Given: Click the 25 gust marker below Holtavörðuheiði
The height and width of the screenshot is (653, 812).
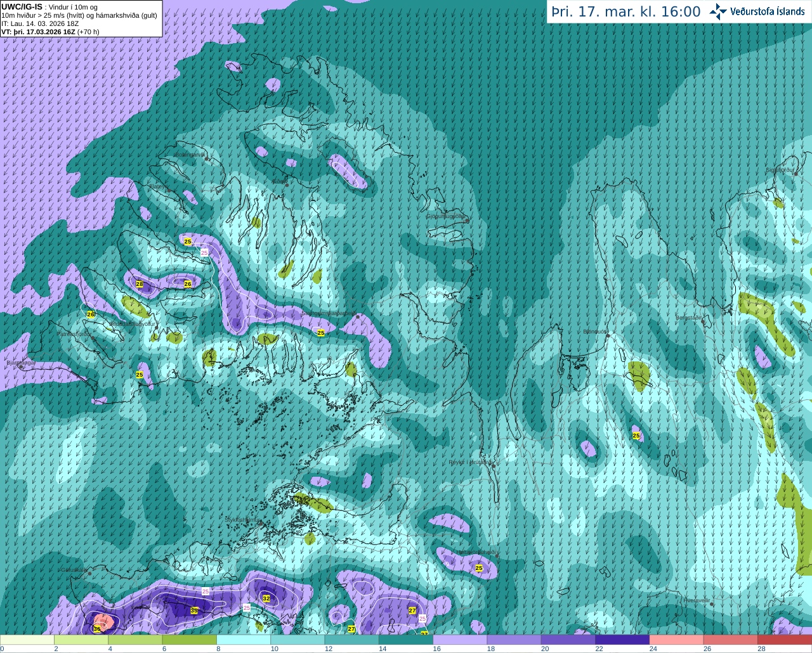Looking at the screenshot, I should point(479,568).
